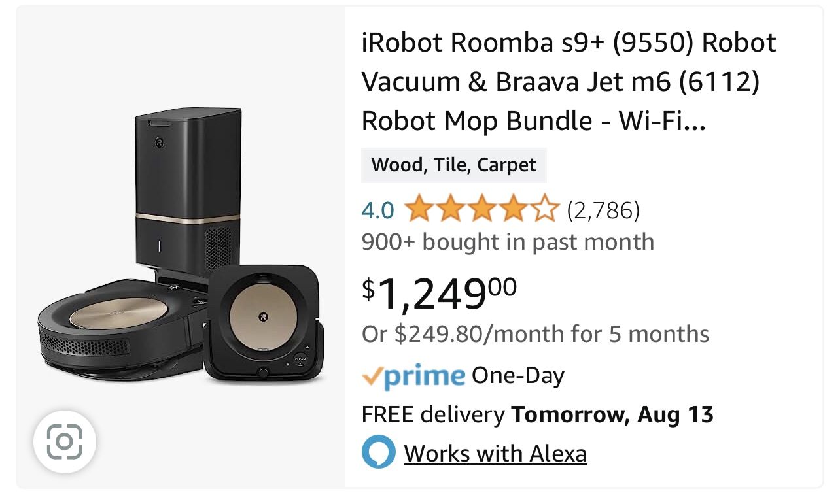Click the Braava Jet m6 mop image
840x504 pixels.
click(x=264, y=324)
